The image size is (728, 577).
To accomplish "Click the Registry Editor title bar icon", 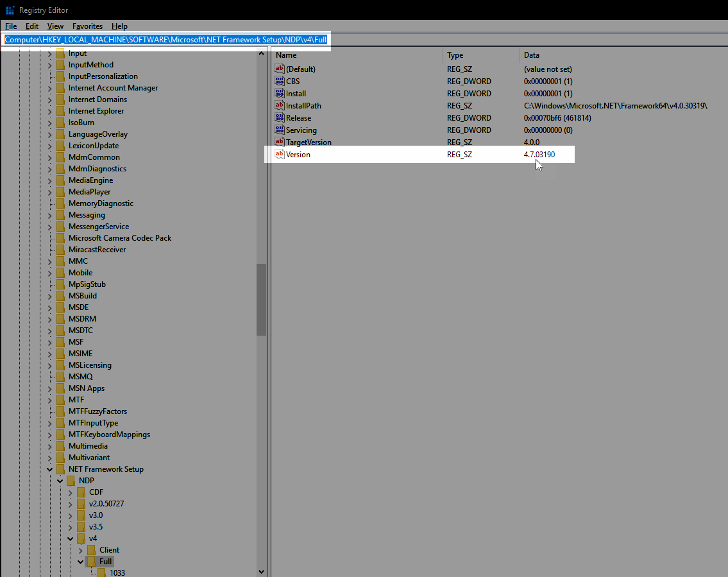I will (x=10, y=10).
